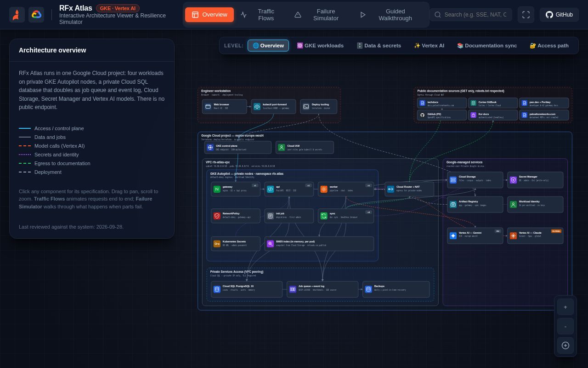Zoom out with the minus button
Image resolution: width=588 pixels, height=368 pixels.
click(x=565, y=326)
